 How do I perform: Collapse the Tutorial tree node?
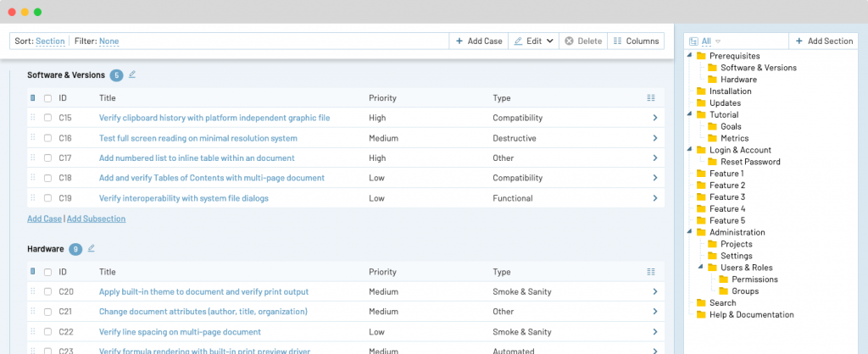click(x=689, y=114)
